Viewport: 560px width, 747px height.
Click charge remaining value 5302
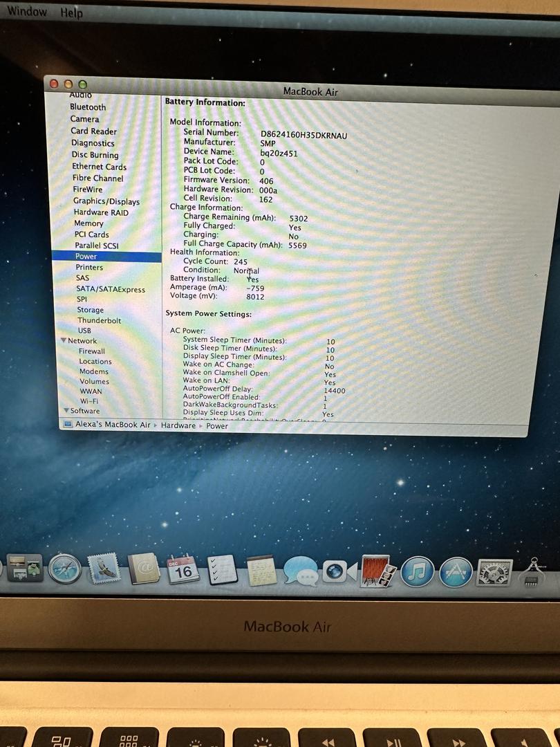pyautogui.click(x=299, y=219)
